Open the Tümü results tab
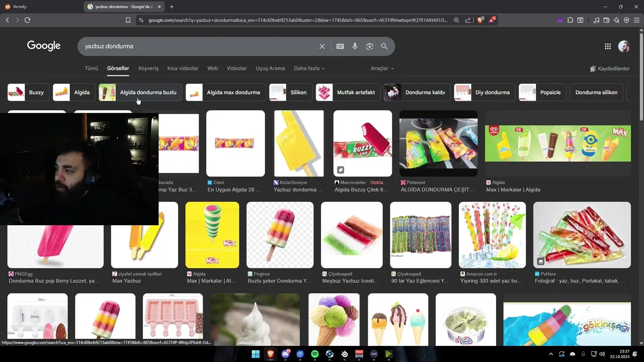Screen dimensions: 644x362 92,68
